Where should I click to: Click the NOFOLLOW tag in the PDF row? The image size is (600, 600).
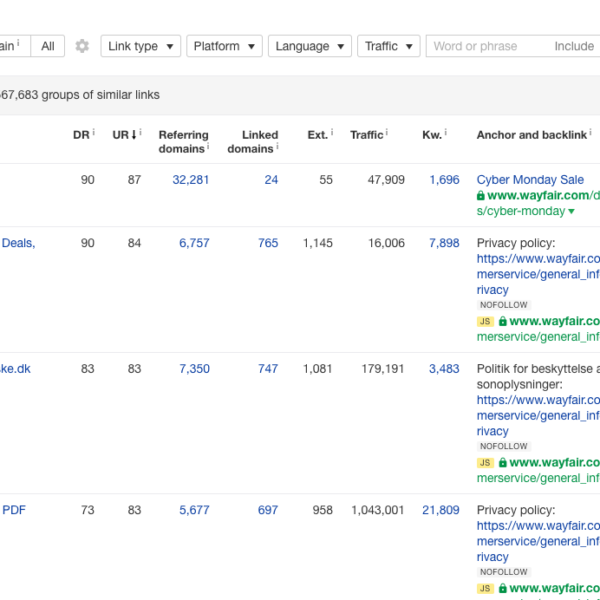tap(503, 572)
